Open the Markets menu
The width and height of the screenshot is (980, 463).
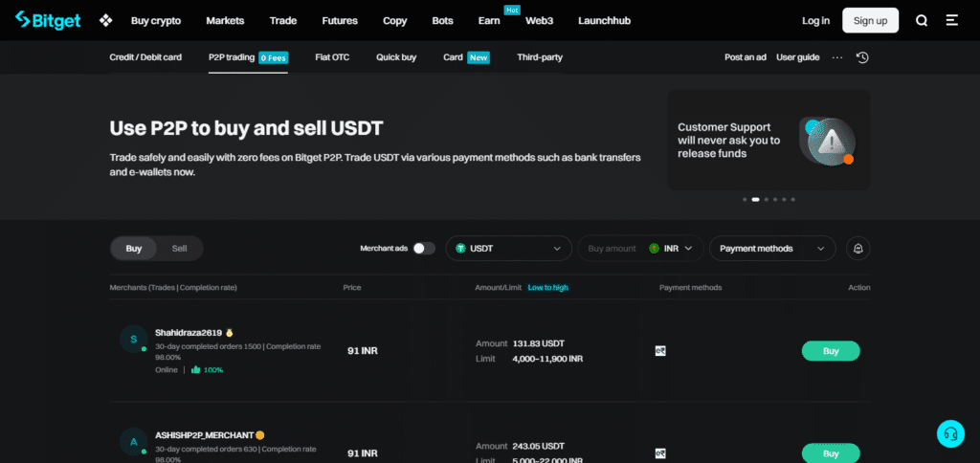point(225,21)
